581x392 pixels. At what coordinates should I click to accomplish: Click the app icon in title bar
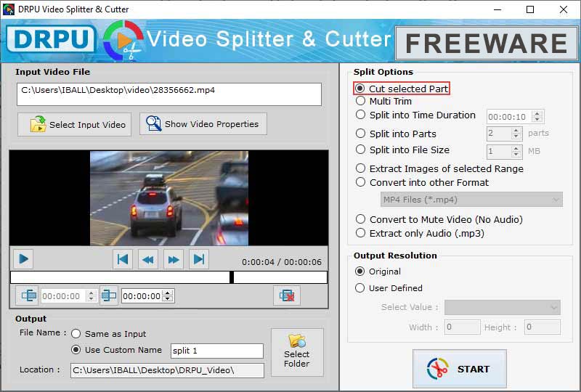point(9,9)
